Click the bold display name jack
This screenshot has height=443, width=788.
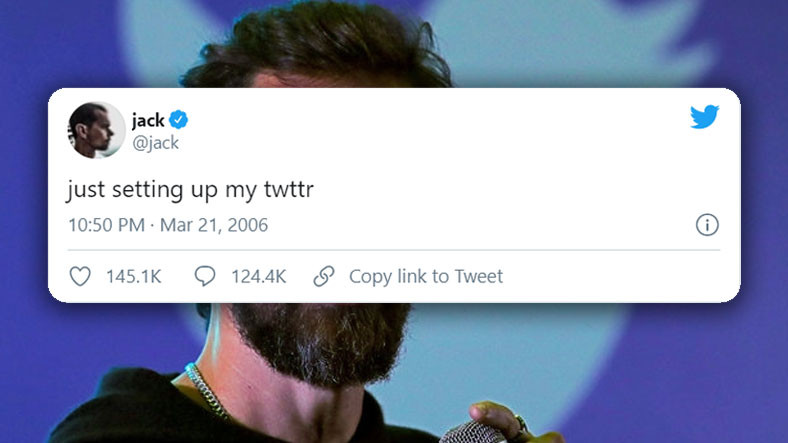(x=148, y=121)
